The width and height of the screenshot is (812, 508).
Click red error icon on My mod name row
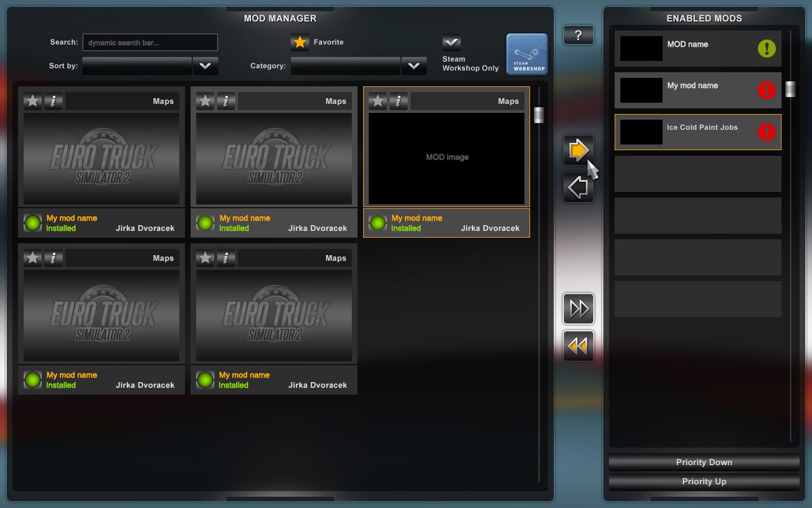pyautogui.click(x=767, y=90)
